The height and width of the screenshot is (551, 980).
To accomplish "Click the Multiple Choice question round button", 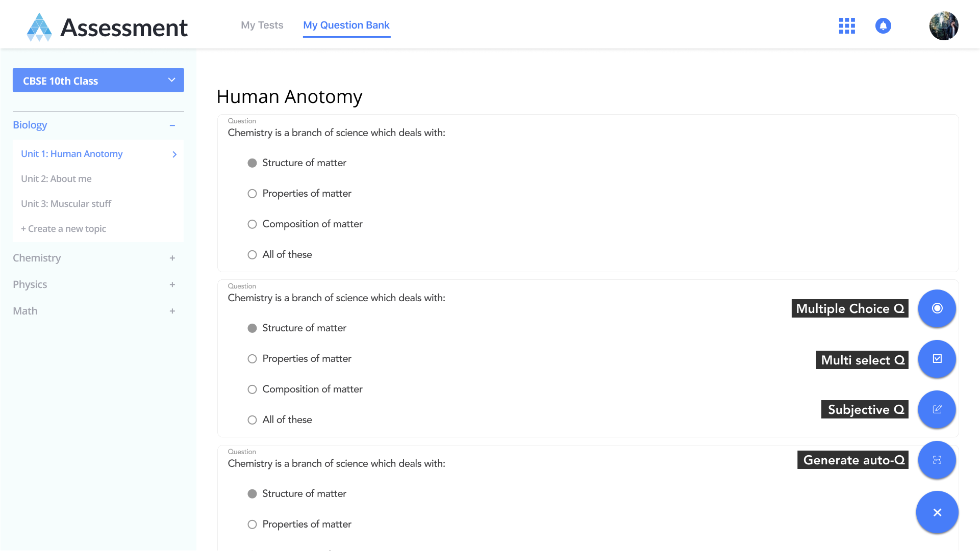I will (x=937, y=308).
